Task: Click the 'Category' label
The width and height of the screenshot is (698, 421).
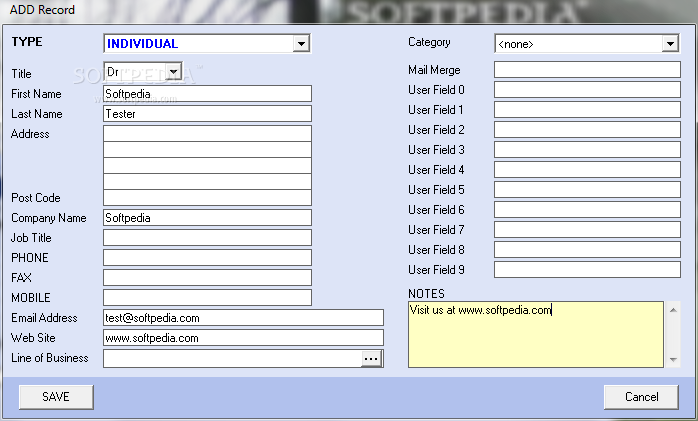Action: click(429, 42)
